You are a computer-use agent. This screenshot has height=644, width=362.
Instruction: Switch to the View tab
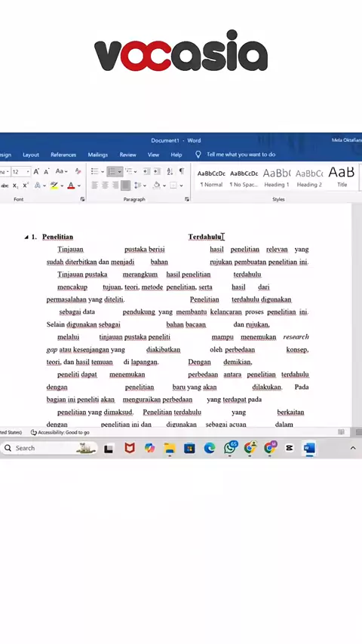[x=153, y=155]
